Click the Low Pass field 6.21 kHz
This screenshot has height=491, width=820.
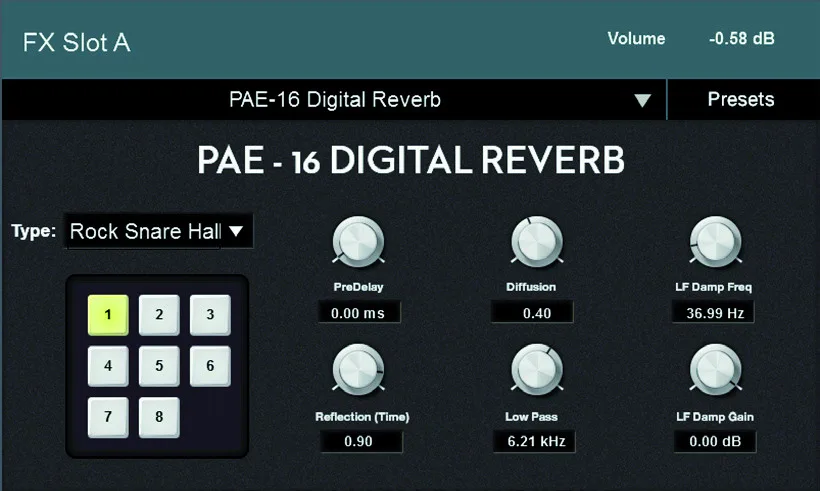[x=534, y=441]
